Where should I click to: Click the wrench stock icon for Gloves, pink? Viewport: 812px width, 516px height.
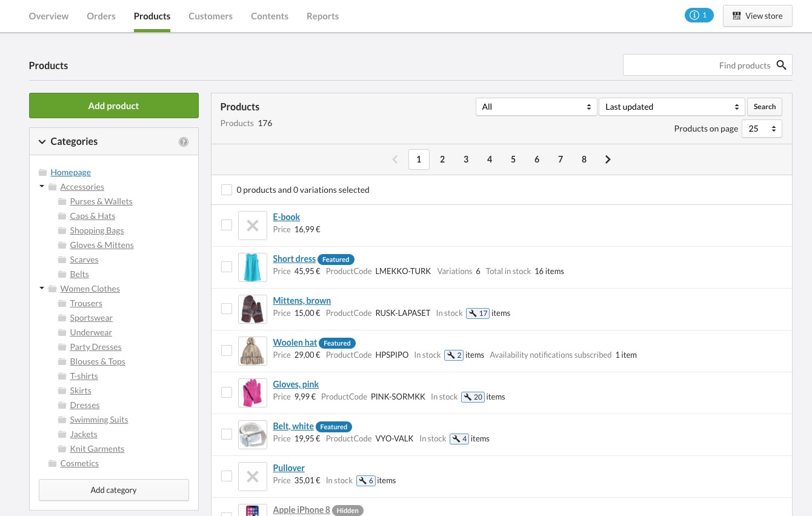pos(473,397)
